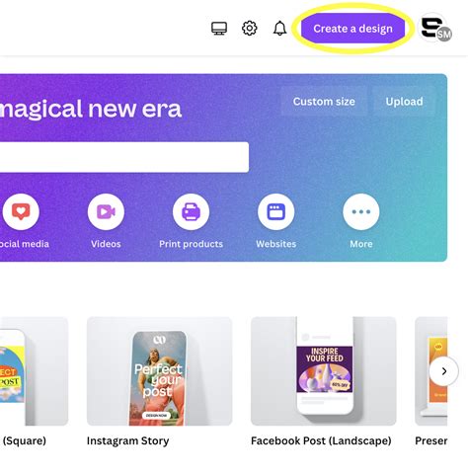Click the Facebook Post (Landscape) label
The width and height of the screenshot is (468, 476).
tap(321, 440)
